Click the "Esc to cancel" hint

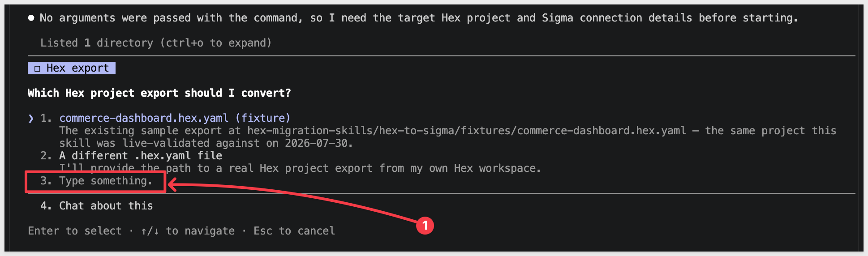point(294,231)
